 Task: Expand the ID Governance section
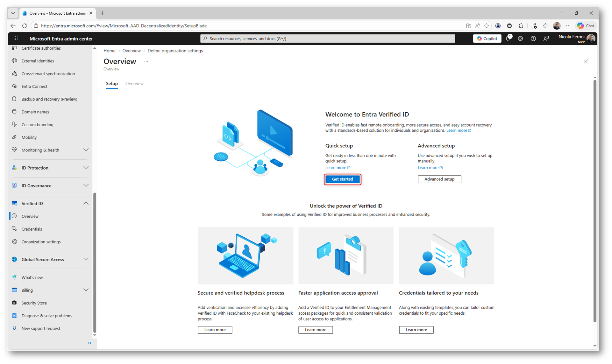click(86, 185)
